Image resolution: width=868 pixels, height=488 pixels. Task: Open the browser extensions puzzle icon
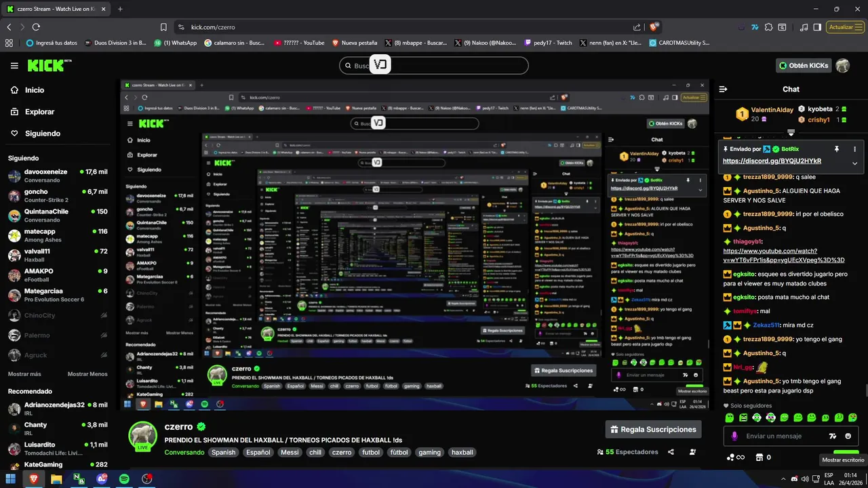coord(768,27)
